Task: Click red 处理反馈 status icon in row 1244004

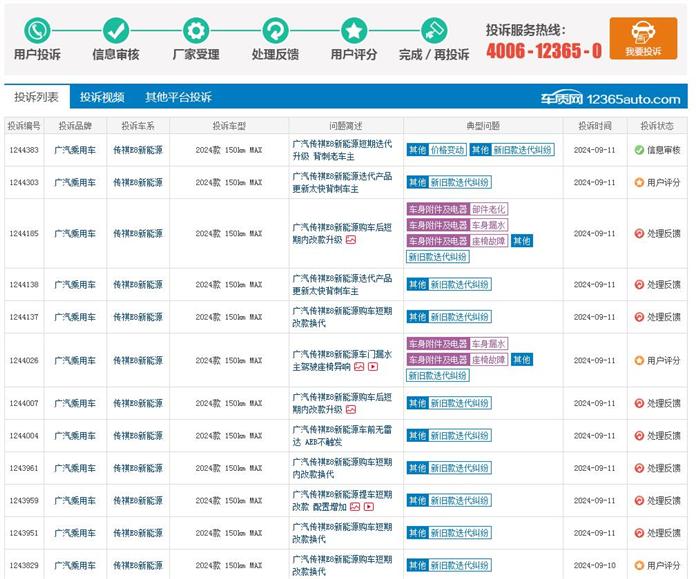Action: (x=639, y=436)
